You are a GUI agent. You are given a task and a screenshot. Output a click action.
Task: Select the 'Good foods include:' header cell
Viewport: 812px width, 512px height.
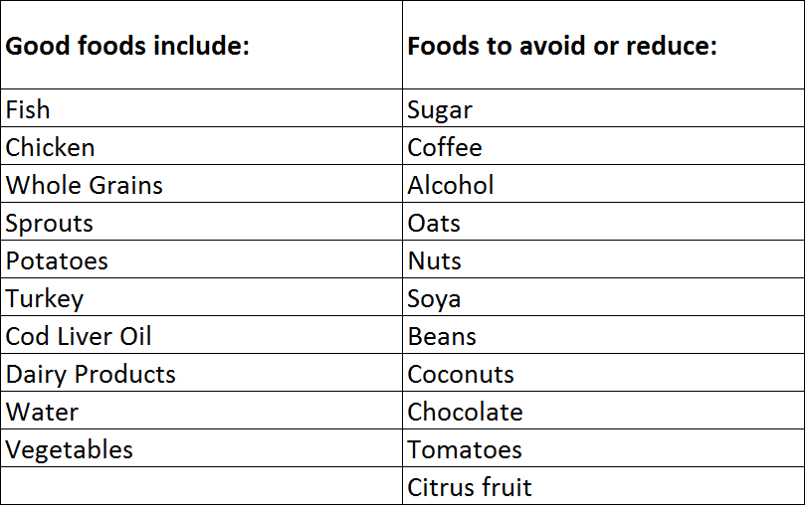(201, 45)
